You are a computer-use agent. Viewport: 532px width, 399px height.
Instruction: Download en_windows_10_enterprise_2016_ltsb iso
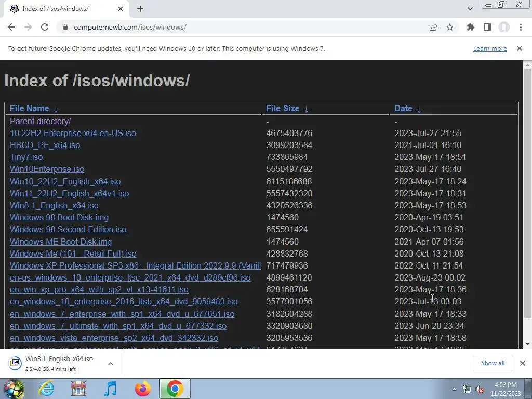pyautogui.click(x=124, y=301)
